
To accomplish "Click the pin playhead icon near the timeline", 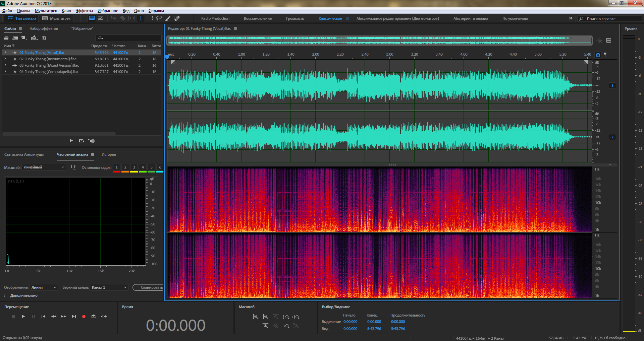I will click(x=605, y=55).
